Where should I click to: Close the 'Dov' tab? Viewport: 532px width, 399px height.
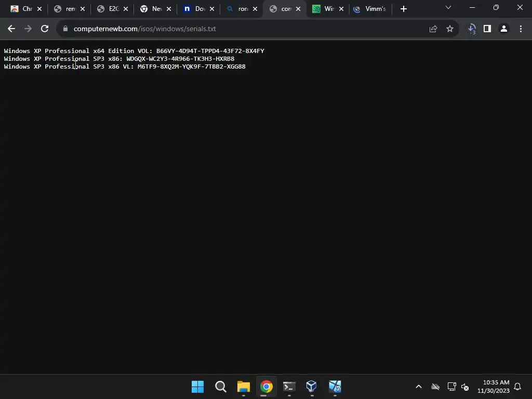212,9
